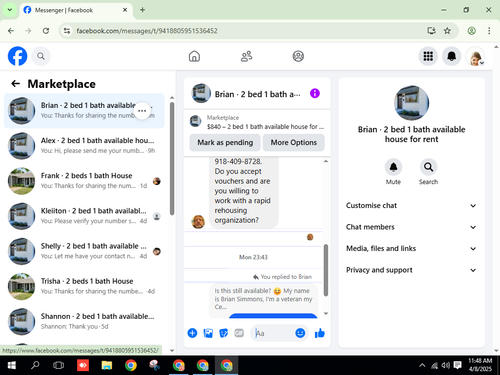Click the Facebook search magnifier icon
Screen dimensions: 500x375
click(x=41, y=56)
